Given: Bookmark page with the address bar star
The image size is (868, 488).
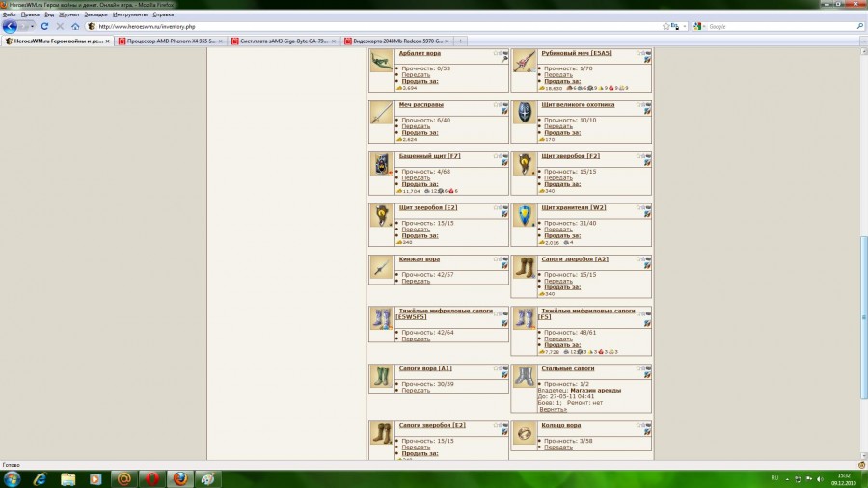Looking at the screenshot, I should 665,26.
